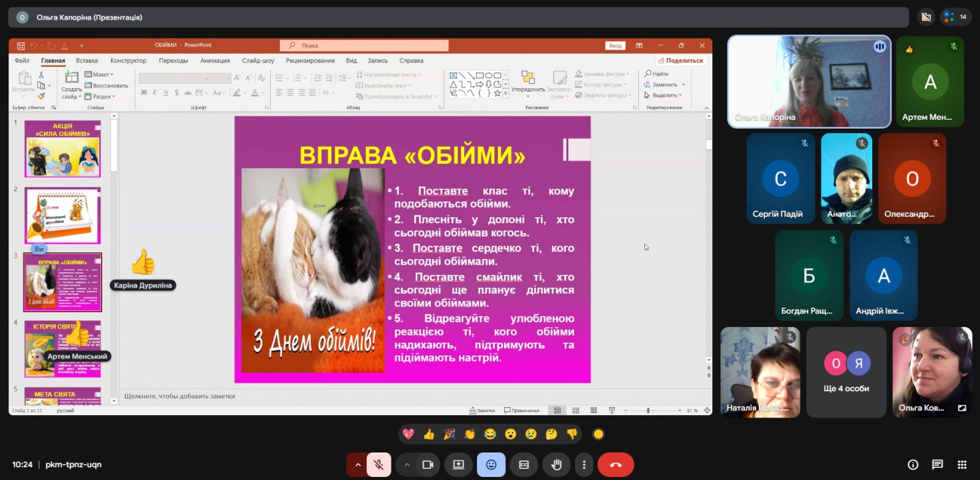Send the sparkling heart reaction
Viewport: 980px width, 480px height.
[x=409, y=434]
